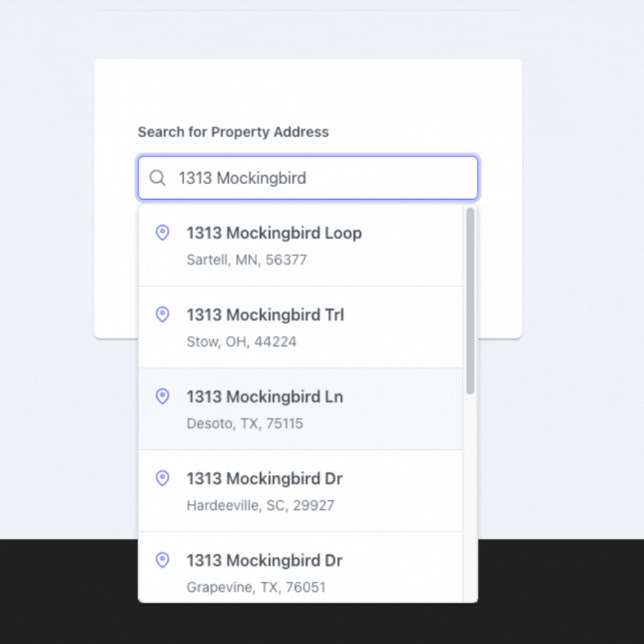Click pin icon beside 1313 Mockingbird Loop

162,233
